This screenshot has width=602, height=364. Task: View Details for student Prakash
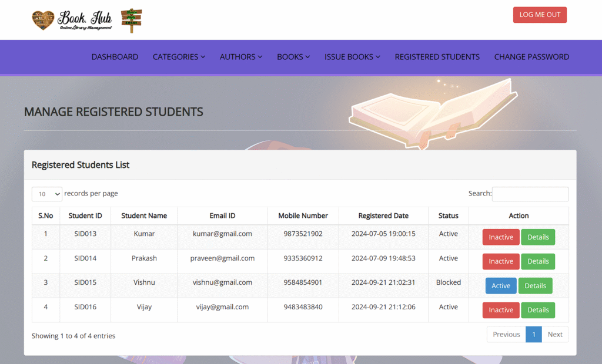[x=538, y=262]
